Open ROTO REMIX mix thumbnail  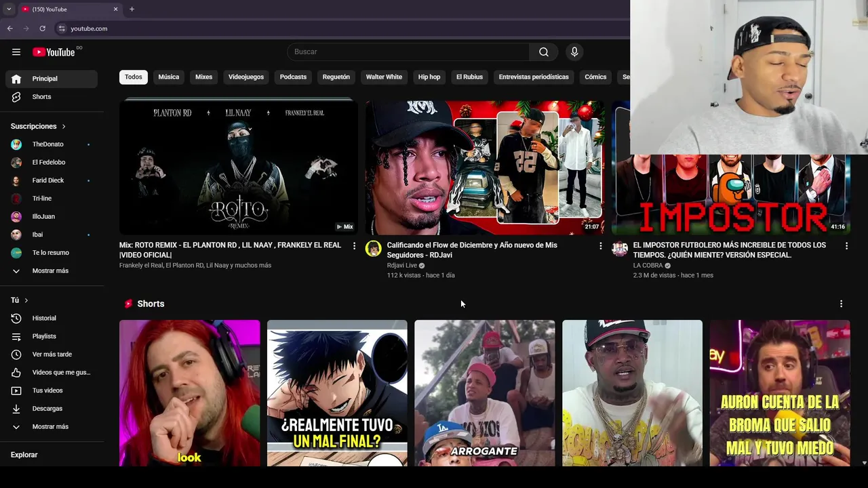(x=239, y=167)
